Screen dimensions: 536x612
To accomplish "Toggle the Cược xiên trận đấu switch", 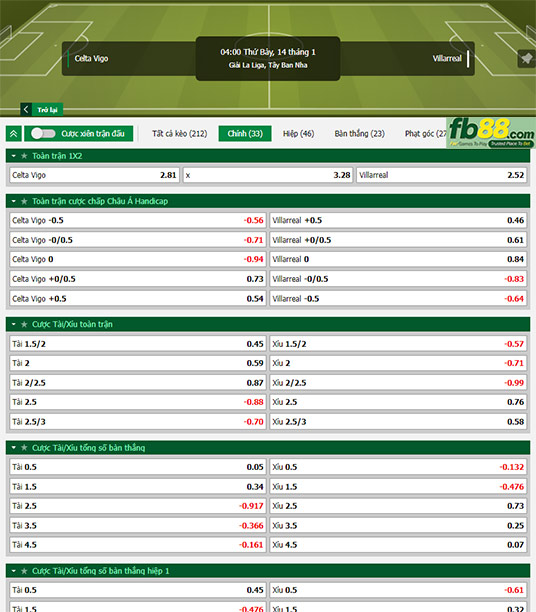I will point(43,133).
